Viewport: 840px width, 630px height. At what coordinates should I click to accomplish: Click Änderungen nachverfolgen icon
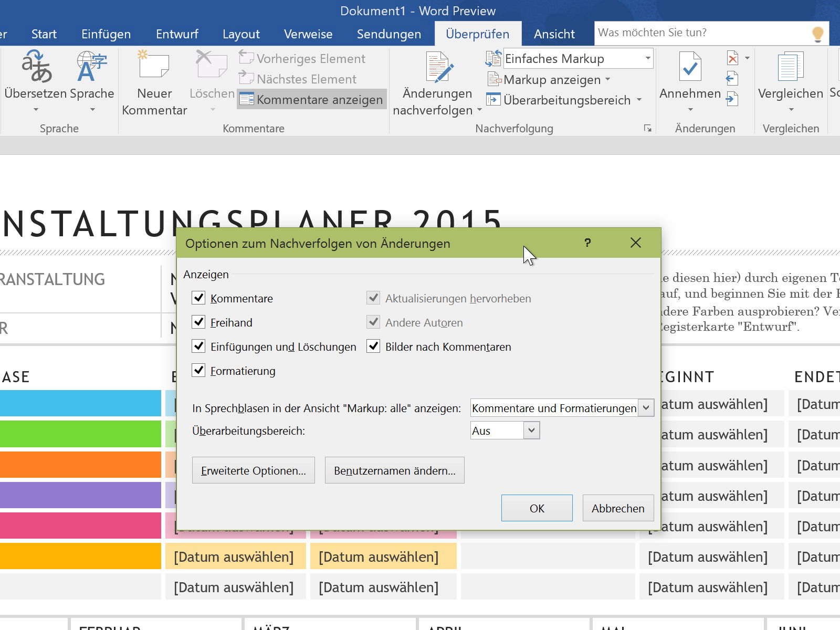click(x=439, y=67)
